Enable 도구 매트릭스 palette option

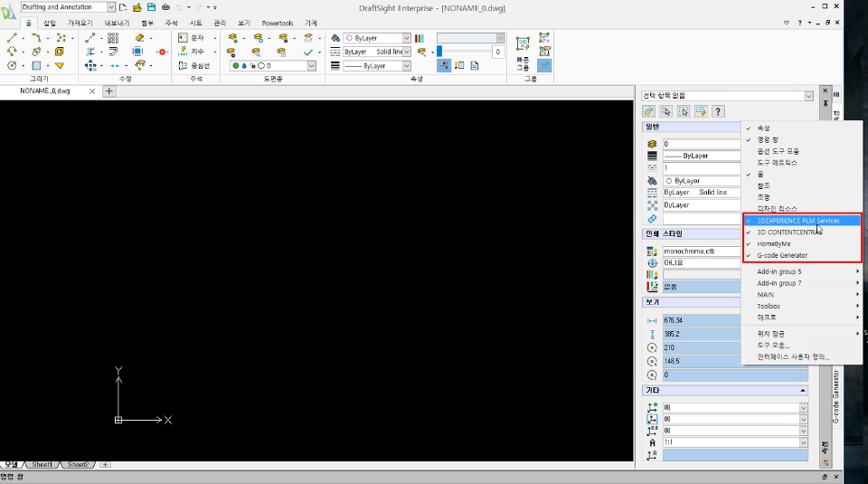click(802, 163)
